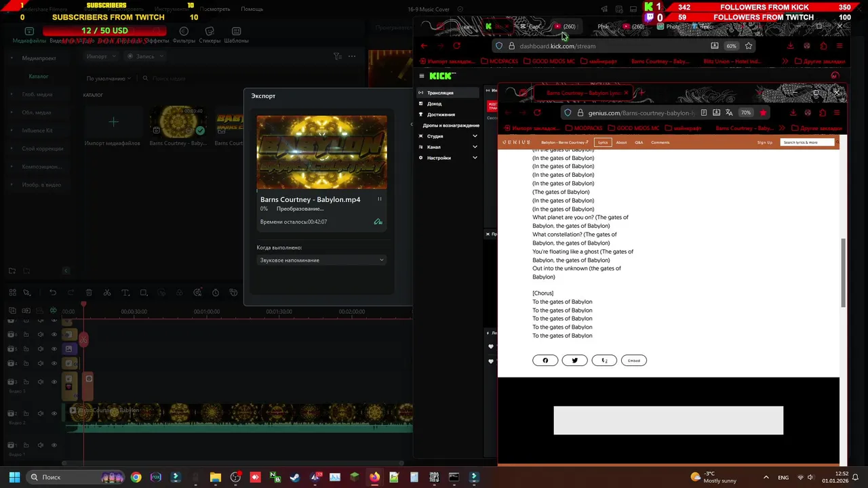Viewport: 868px width, 488px height.
Task: Click the translate icon in Genius address bar
Action: pos(729,113)
